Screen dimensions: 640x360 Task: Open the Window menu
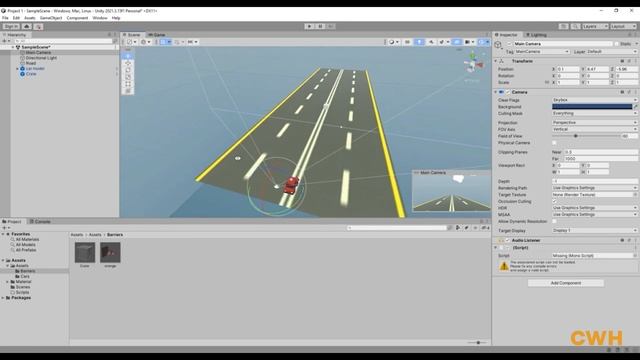coord(100,18)
